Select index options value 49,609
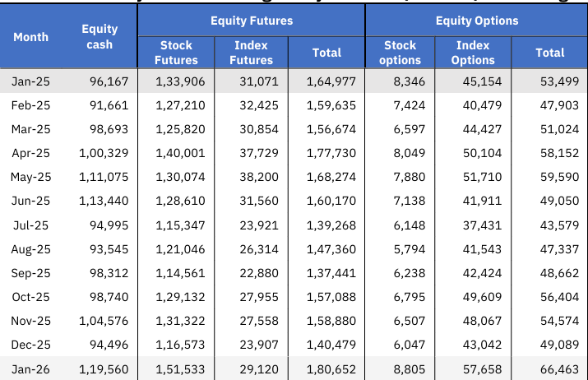 pyautogui.click(x=482, y=297)
